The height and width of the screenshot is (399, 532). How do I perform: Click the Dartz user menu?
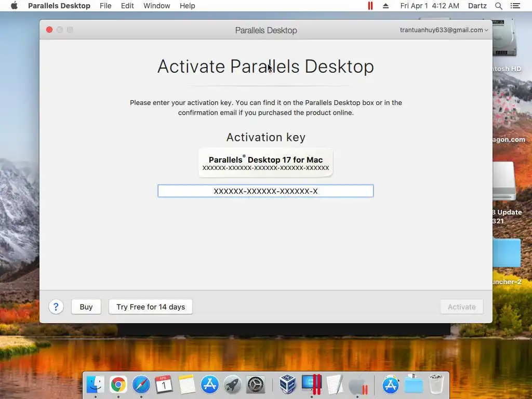pyautogui.click(x=477, y=6)
